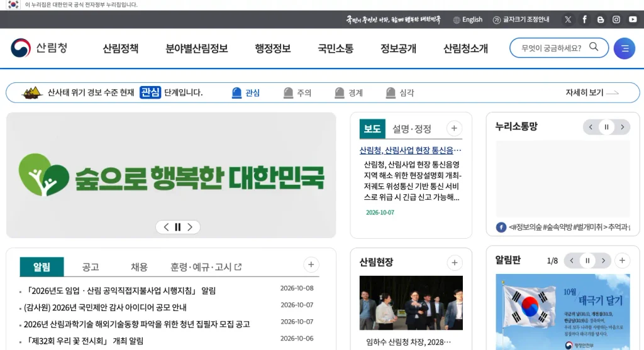The image size is (644, 350).
Task: Click the 심각 level bell icon
Action: click(391, 93)
